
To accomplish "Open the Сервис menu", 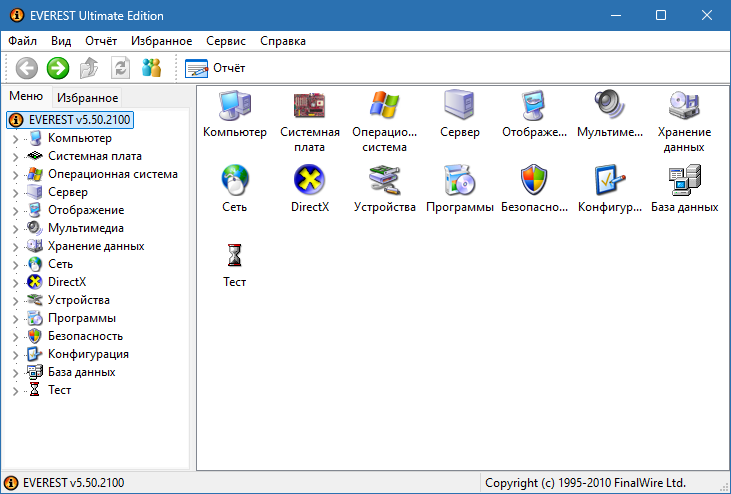I will pyautogui.click(x=226, y=41).
